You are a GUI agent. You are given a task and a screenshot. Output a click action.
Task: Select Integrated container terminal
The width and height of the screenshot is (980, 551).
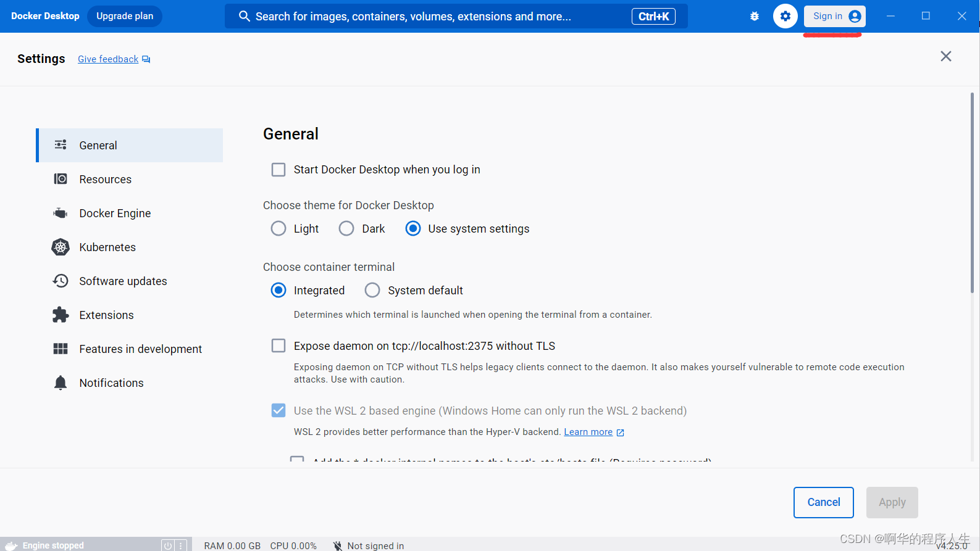coord(279,291)
